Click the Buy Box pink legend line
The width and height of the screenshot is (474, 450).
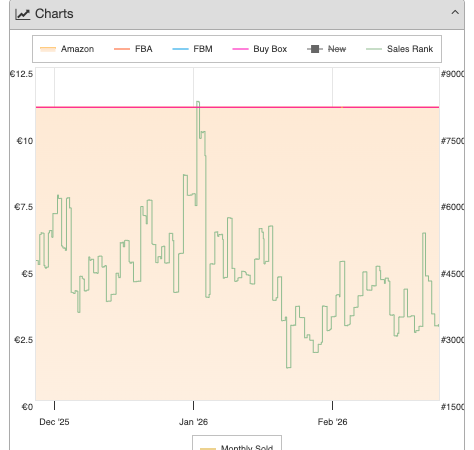(240, 49)
